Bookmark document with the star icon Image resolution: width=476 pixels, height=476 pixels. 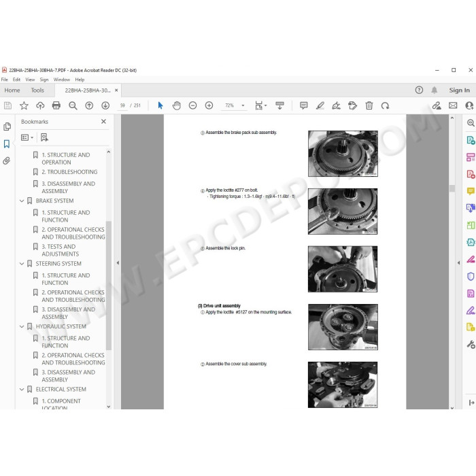tap(24, 105)
